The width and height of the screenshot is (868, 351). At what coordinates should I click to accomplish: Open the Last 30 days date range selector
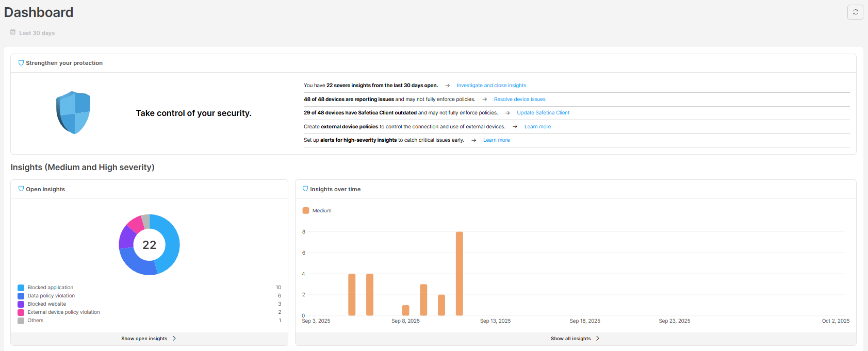click(x=37, y=33)
